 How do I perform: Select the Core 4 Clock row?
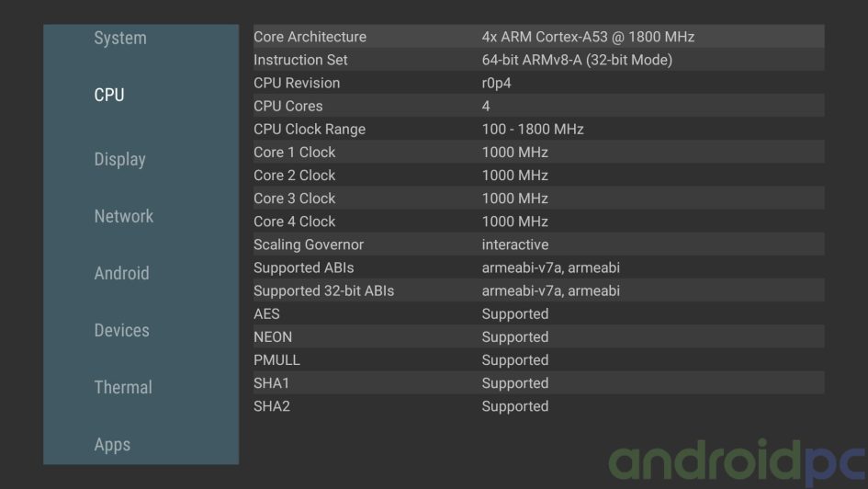(x=538, y=222)
